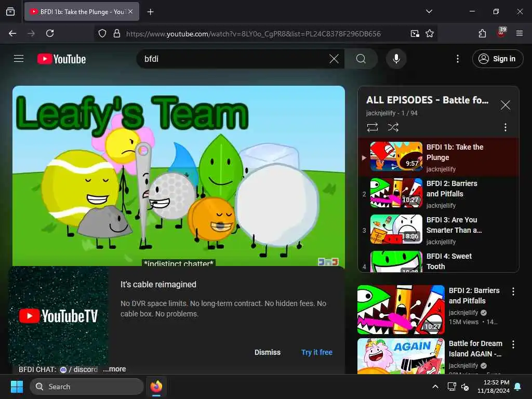This screenshot has height=399, width=532.
Task: Close the BFDI 1b YouTube tab
Action: click(130, 11)
